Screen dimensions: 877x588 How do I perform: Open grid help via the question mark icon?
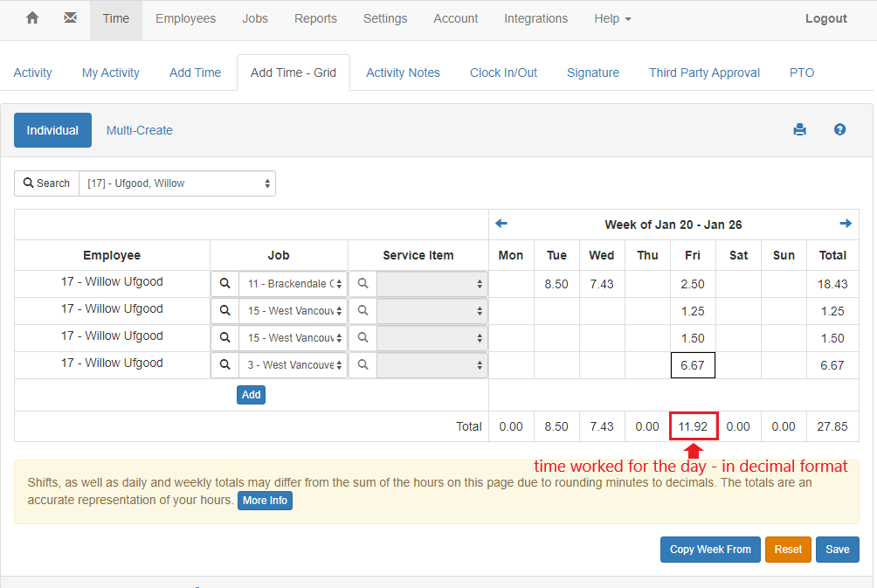coord(839,129)
